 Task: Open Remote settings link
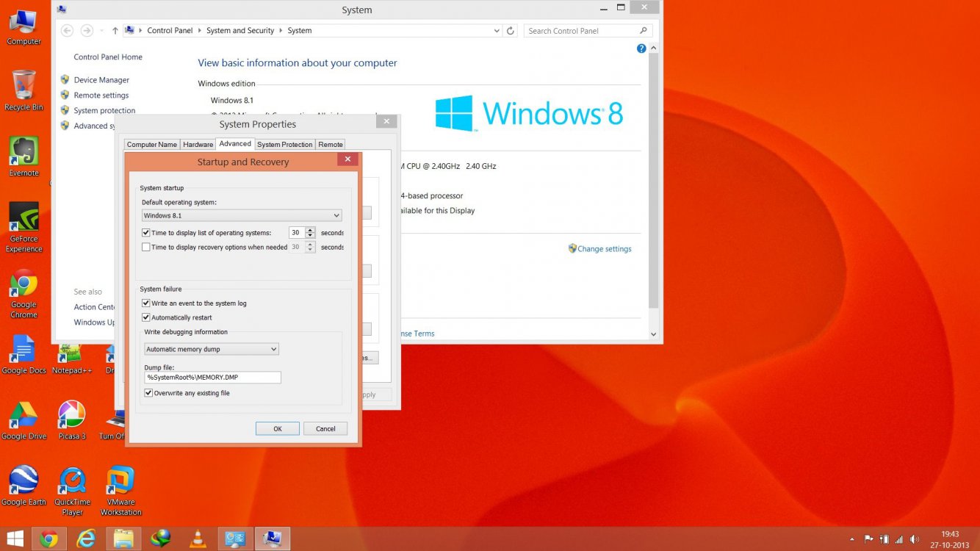pyautogui.click(x=101, y=96)
